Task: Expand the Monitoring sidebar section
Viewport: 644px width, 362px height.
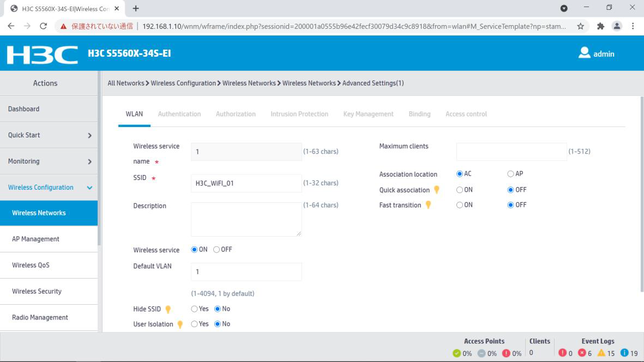Action: (49, 161)
